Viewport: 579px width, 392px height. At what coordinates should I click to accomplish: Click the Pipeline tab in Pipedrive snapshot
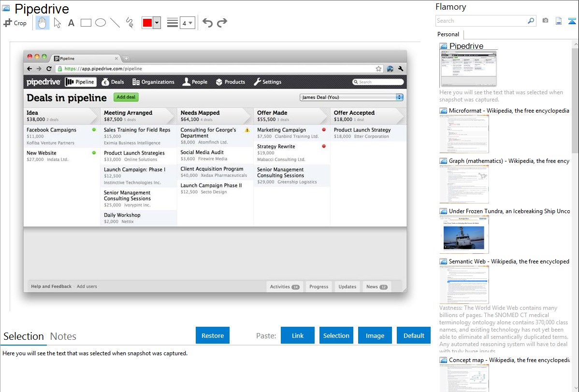81,82
